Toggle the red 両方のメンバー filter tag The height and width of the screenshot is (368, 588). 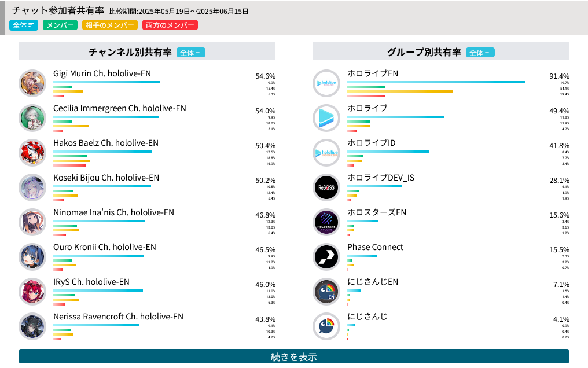point(170,25)
